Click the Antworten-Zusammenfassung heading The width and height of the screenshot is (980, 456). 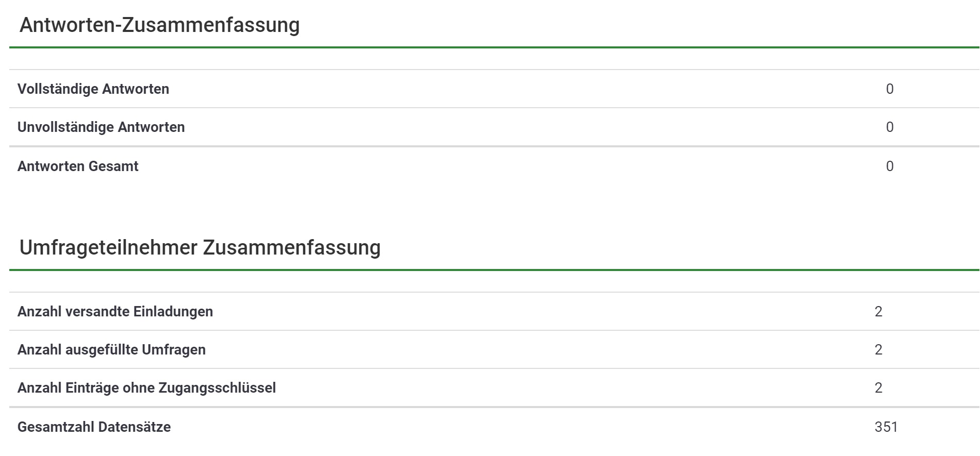point(159,25)
